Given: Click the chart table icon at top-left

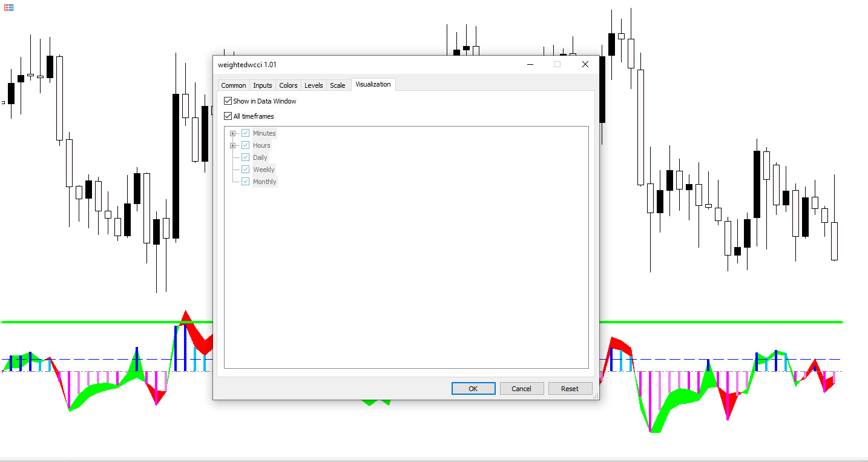Looking at the screenshot, I should 8,7.
